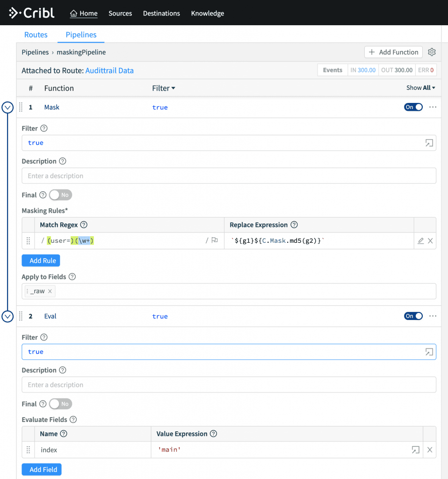The width and height of the screenshot is (448, 479).
Task: Open the Value Expression editor popout icon
Action: point(415,450)
